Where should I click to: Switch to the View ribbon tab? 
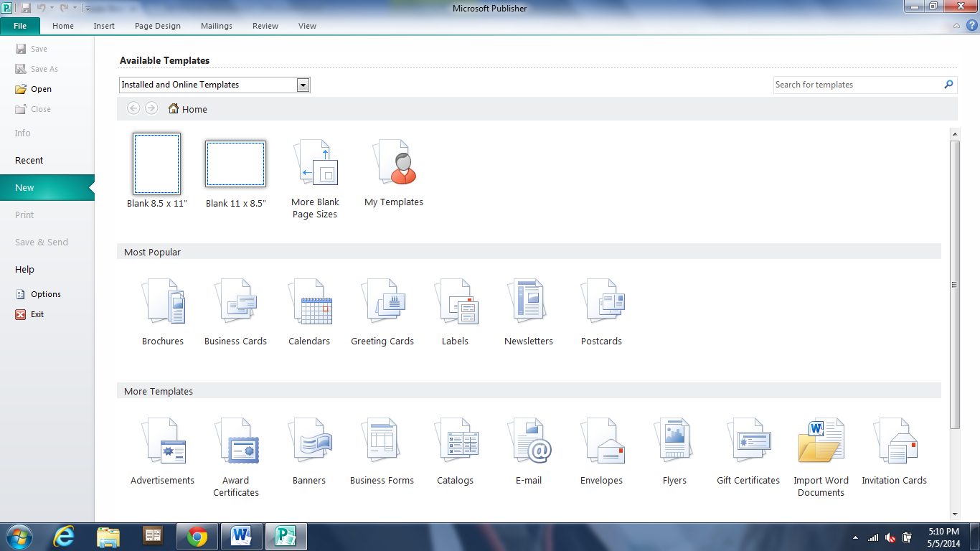point(307,26)
